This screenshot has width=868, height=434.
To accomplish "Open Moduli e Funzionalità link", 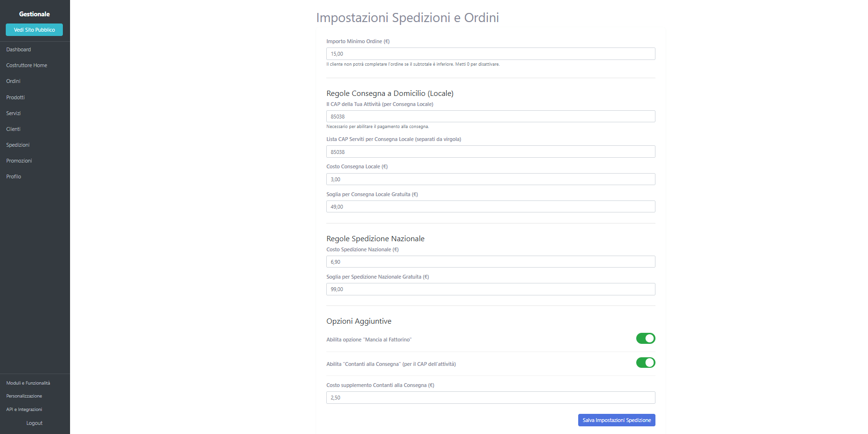I will [28, 383].
